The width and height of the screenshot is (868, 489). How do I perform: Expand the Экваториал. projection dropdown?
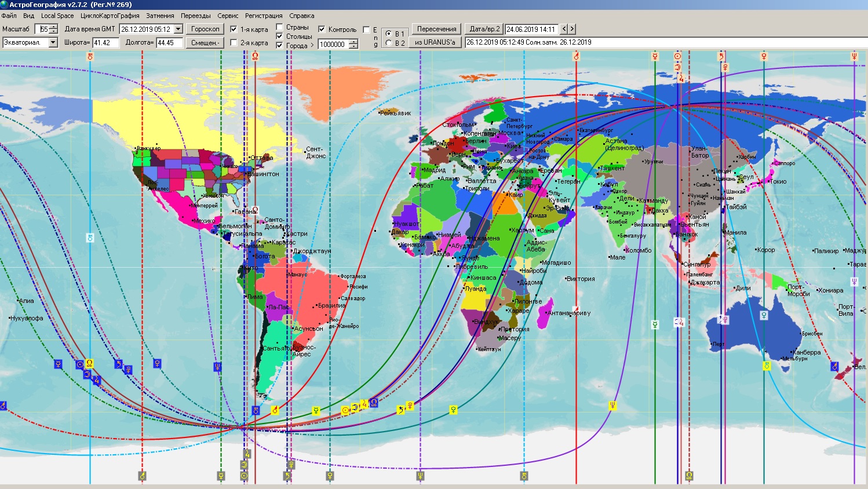(53, 42)
